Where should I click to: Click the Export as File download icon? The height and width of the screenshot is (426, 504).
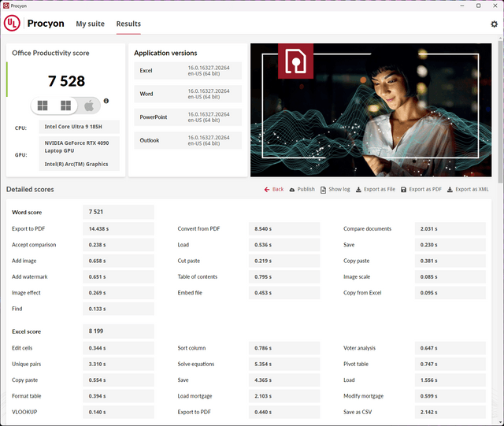(x=358, y=190)
